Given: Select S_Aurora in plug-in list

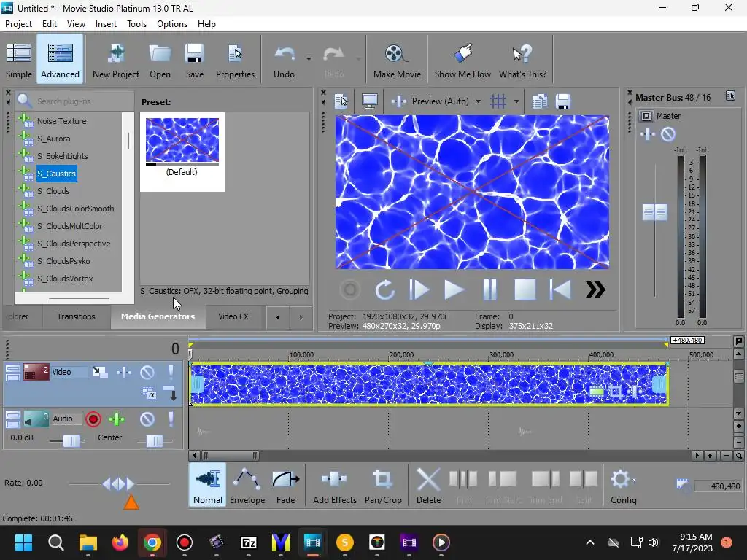Looking at the screenshot, I should 54,139.
